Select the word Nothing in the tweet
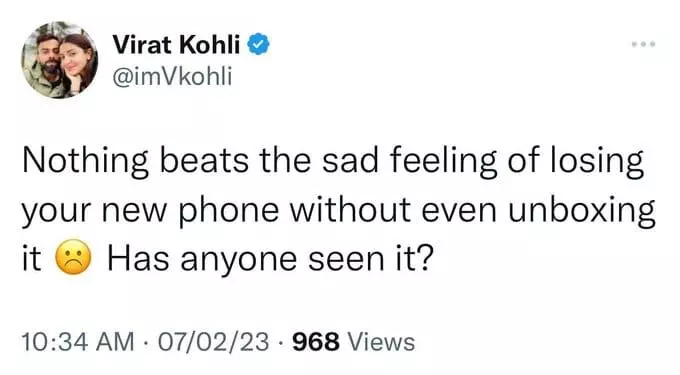This screenshot has width=680, height=375. (x=85, y=161)
